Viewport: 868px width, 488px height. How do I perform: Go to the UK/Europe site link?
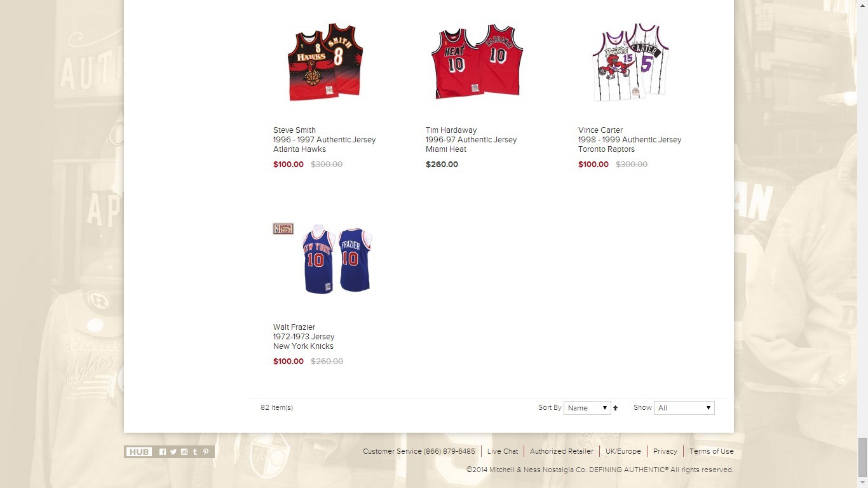[x=623, y=451]
